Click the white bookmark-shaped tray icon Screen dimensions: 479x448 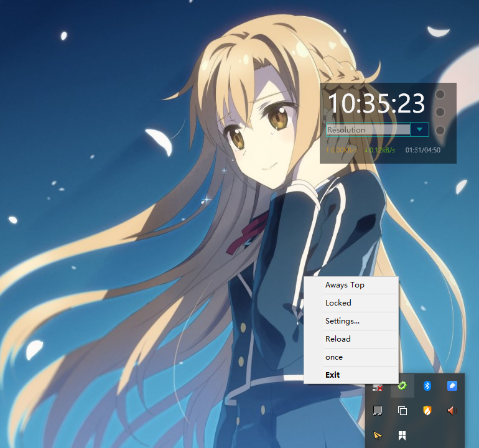point(402,436)
